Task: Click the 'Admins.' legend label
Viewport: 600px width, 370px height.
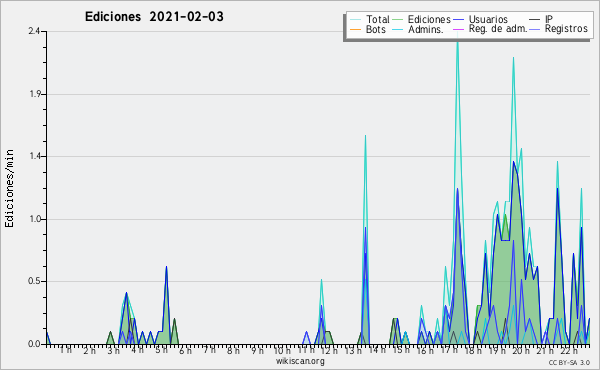Action: coord(426,29)
